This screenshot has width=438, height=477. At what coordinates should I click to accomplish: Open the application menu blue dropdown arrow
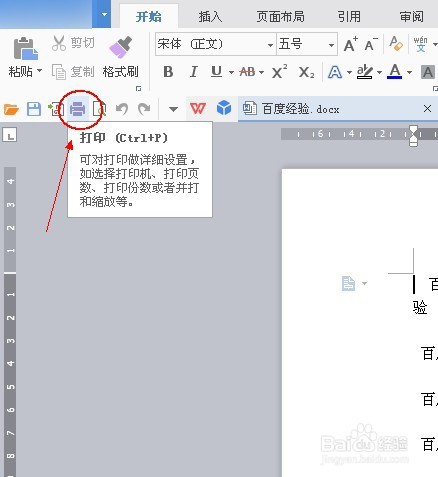[104, 14]
